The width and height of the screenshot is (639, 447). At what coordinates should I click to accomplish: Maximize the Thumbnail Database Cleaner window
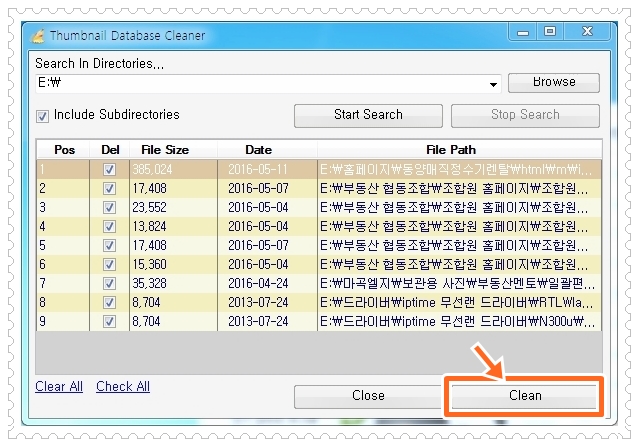pyautogui.click(x=550, y=32)
